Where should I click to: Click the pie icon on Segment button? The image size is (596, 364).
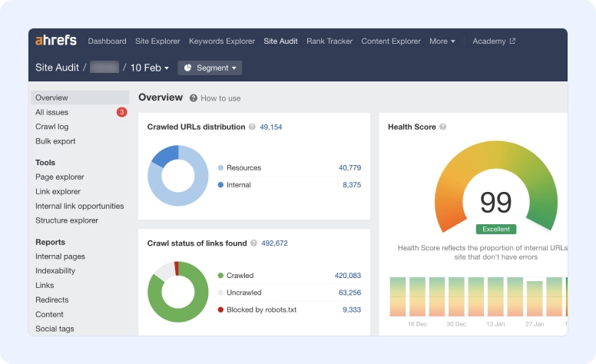point(187,68)
